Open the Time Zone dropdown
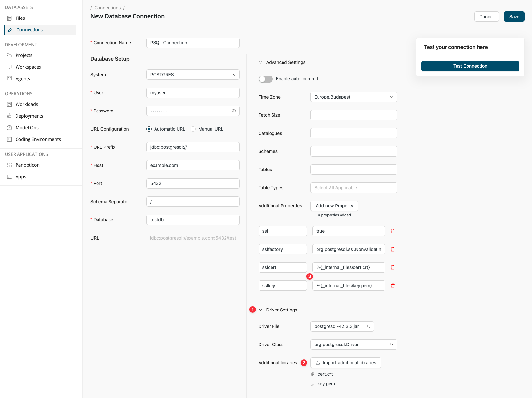Screen dimensions: 532x398 [353, 97]
